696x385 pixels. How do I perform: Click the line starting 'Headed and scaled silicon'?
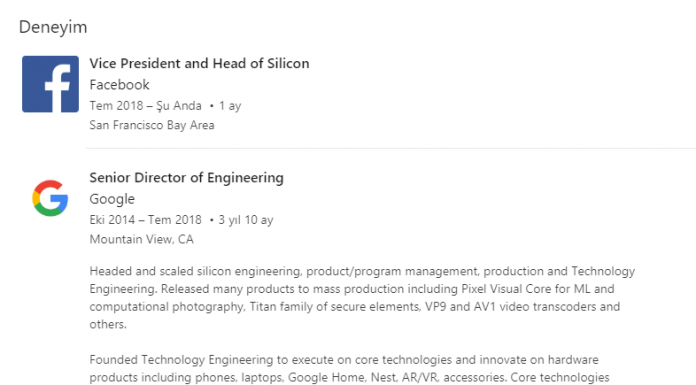tap(362, 271)
